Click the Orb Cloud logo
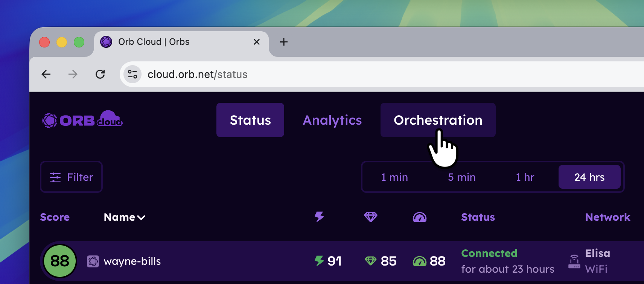644x284 pixels. [x=82, y=120]
